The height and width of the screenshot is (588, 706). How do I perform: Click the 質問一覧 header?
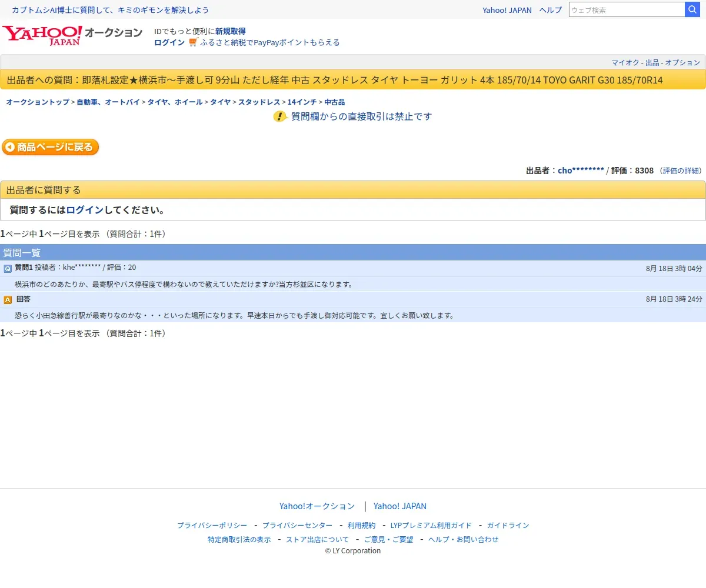tap(353, 253)
